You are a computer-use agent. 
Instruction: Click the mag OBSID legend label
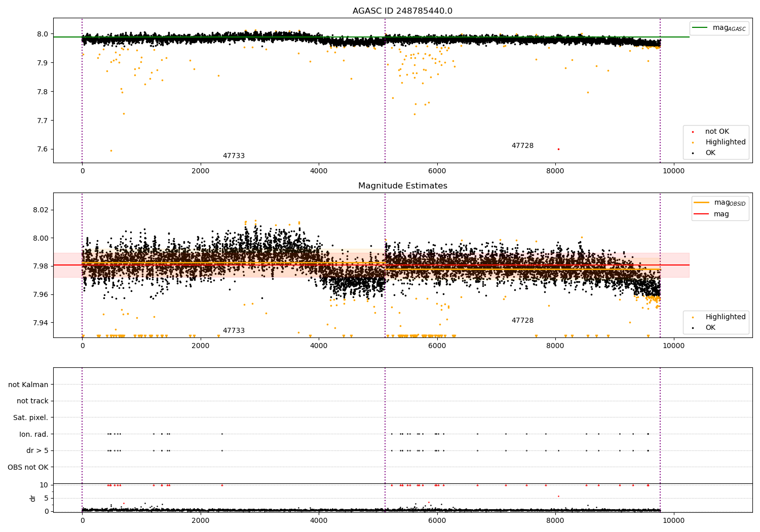pyautogui.click(x=730, y=203)
